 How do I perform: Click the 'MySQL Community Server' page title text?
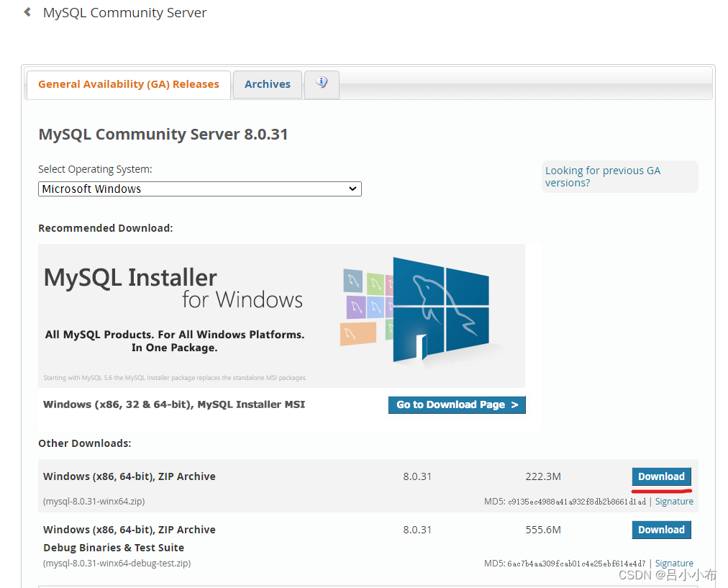click(x=125, y=13)
